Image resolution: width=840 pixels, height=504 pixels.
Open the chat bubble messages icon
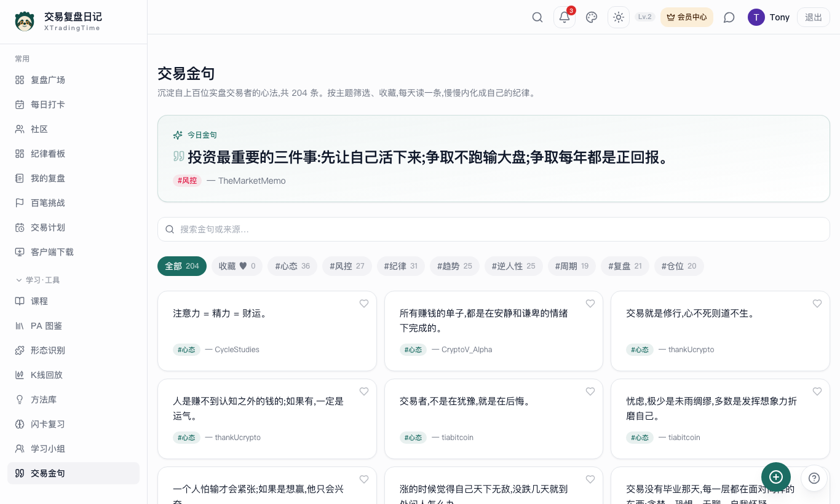tap(729, 17)
